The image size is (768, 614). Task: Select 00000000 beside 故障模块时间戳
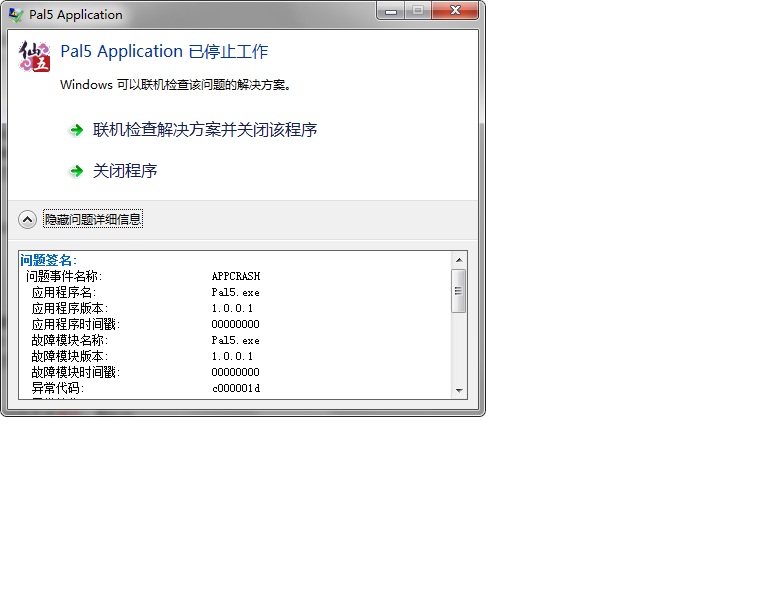pyautogui.click(x=236, y=372)
